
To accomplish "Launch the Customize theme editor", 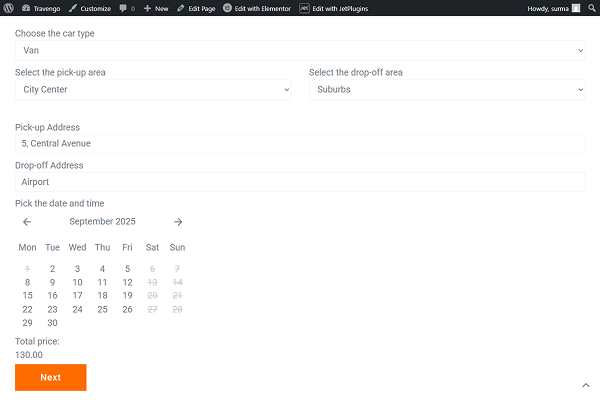I will (x=90, y=8).
